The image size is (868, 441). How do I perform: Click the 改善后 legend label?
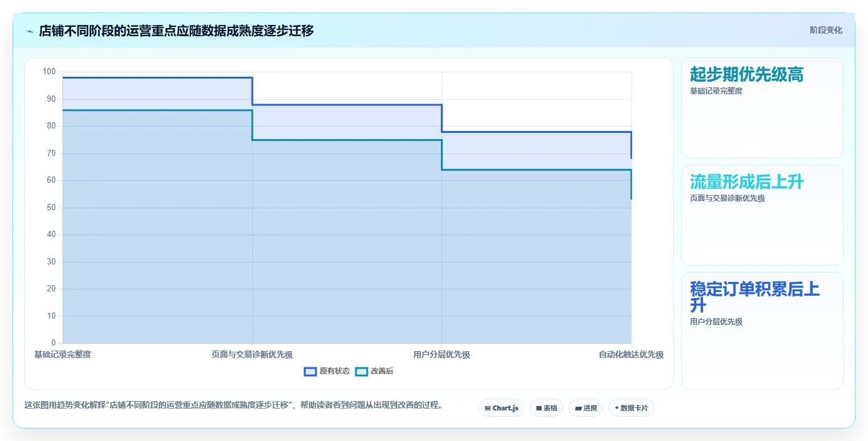(x=382, y=371)
